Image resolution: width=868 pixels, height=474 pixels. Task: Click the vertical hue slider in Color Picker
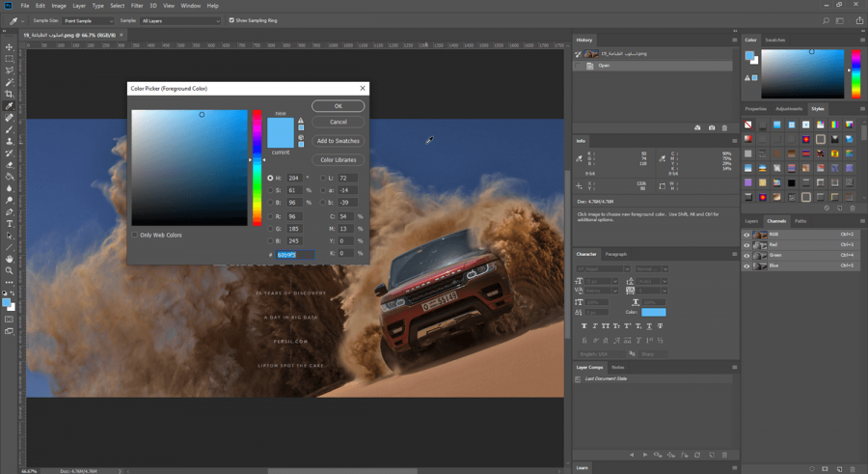click(257, 167)
